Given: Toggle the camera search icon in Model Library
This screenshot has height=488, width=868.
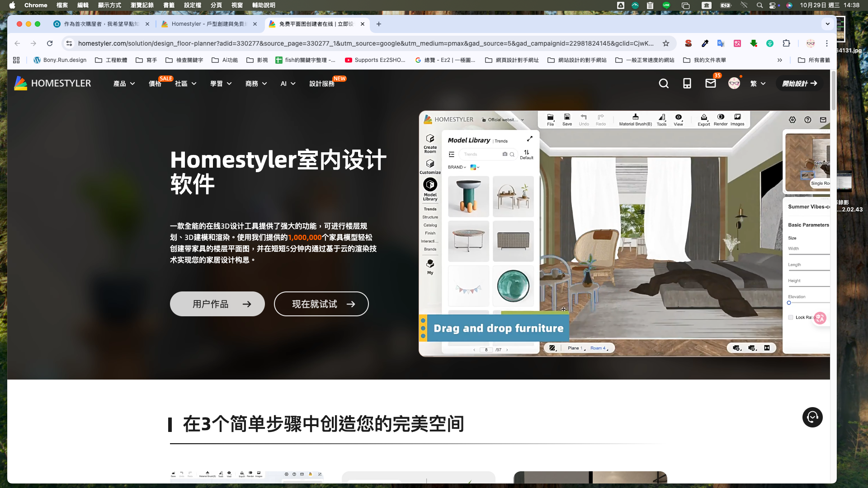Looking at the screenshot, I should (505, 154).
